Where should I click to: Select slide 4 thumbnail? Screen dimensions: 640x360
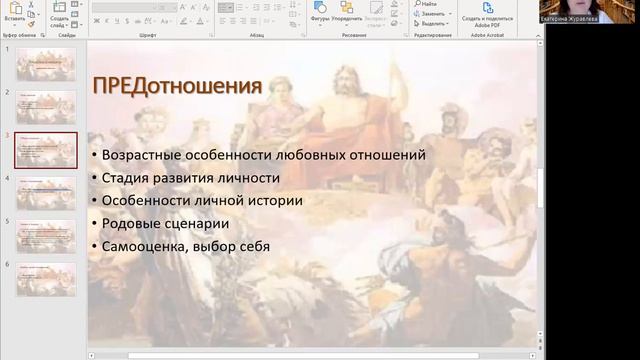click(46, 193)
